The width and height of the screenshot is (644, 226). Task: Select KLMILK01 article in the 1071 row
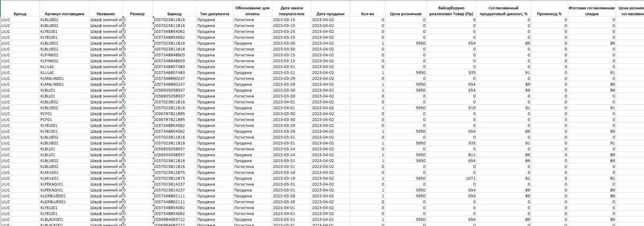pos(64,178)
